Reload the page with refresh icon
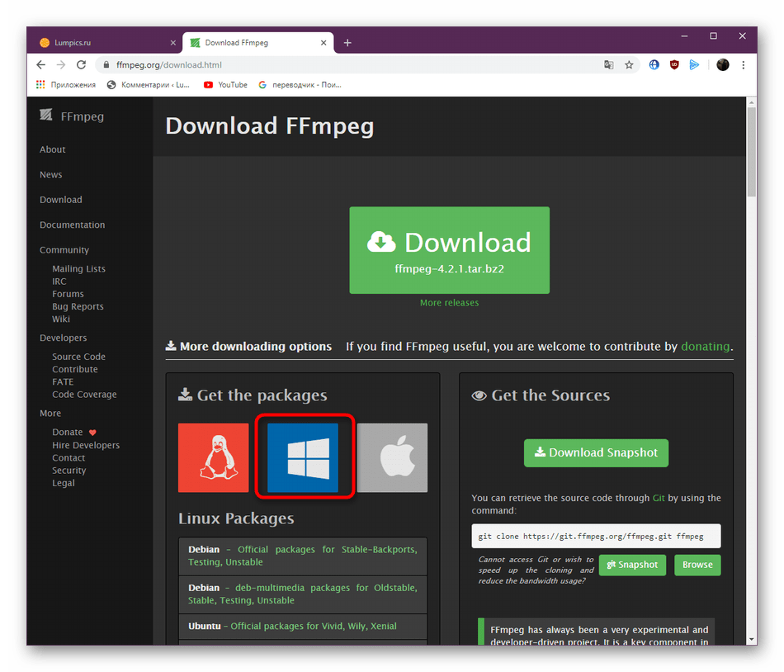784x672 pixels. click(81, 64)
